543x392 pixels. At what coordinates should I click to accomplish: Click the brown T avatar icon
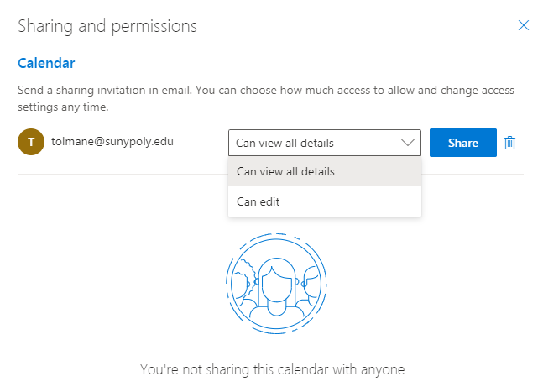pos(31,143)
